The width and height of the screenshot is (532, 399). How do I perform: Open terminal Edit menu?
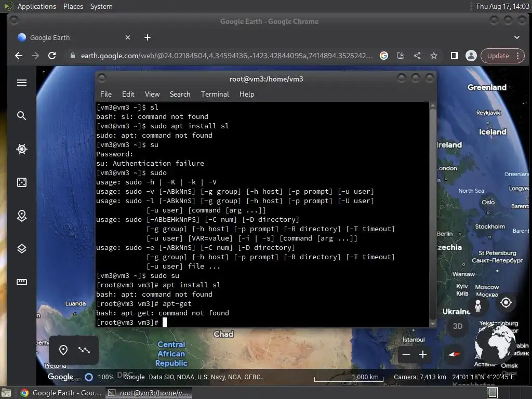(x=128, y=95)
